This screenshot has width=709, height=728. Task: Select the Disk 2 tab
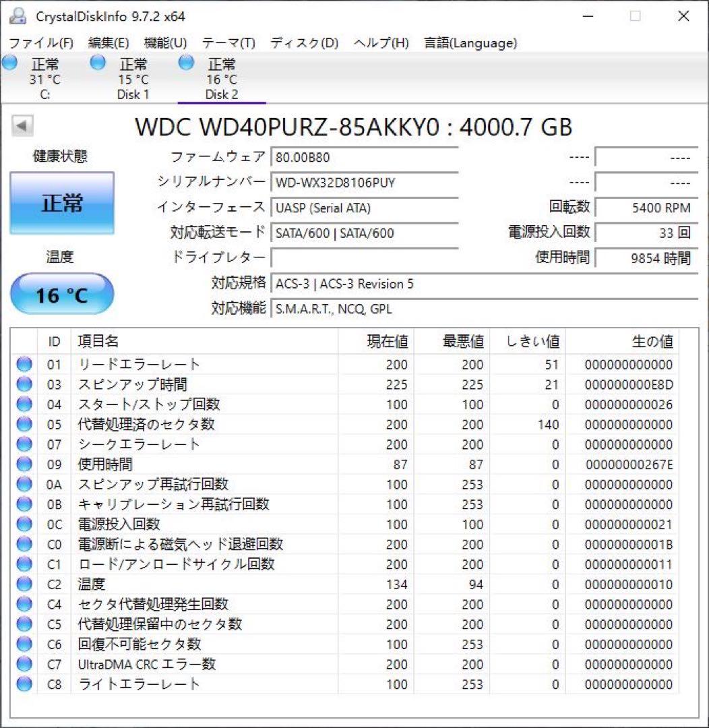[x=222, y=78]
